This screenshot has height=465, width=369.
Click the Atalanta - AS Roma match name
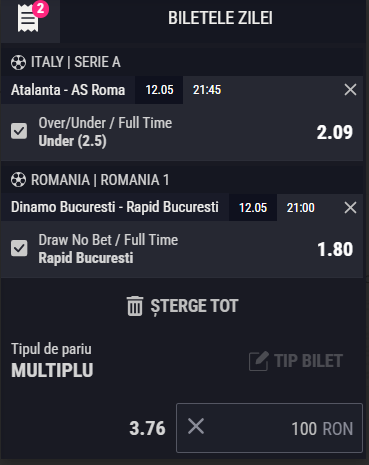68,90
